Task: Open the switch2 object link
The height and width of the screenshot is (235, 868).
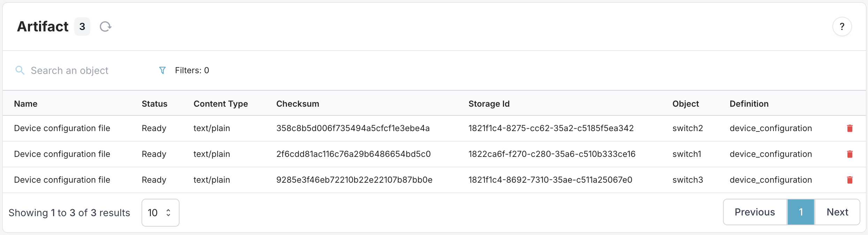Action: pyautogui.click(x=687, y=128)
